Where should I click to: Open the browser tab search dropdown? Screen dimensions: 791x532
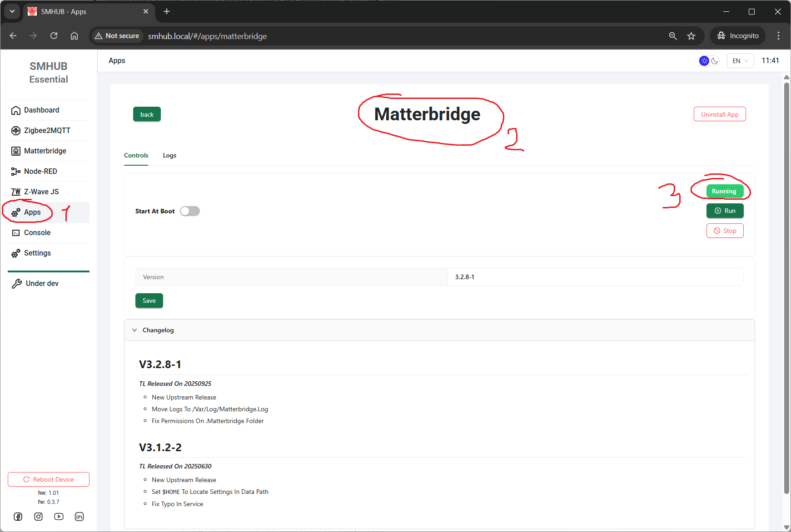12,11
